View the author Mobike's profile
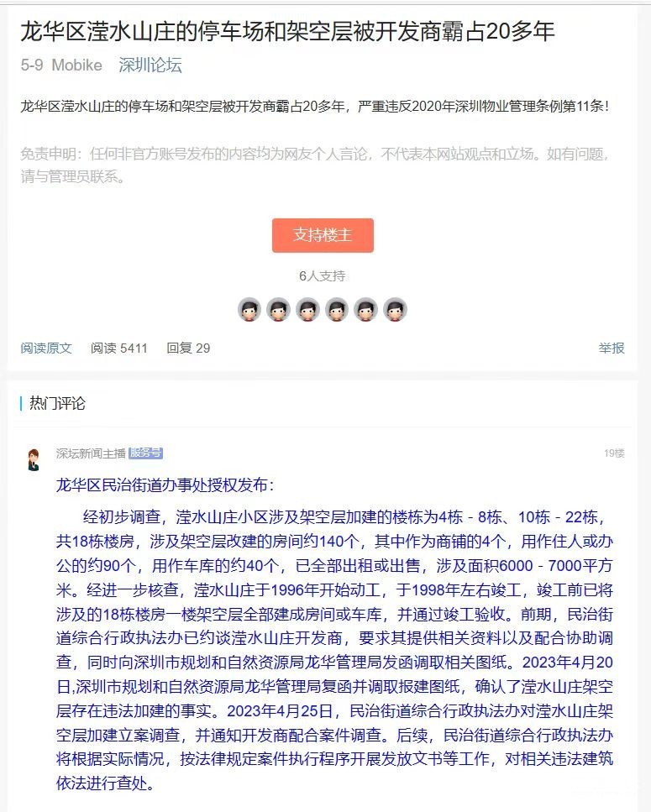 (77, 65)
